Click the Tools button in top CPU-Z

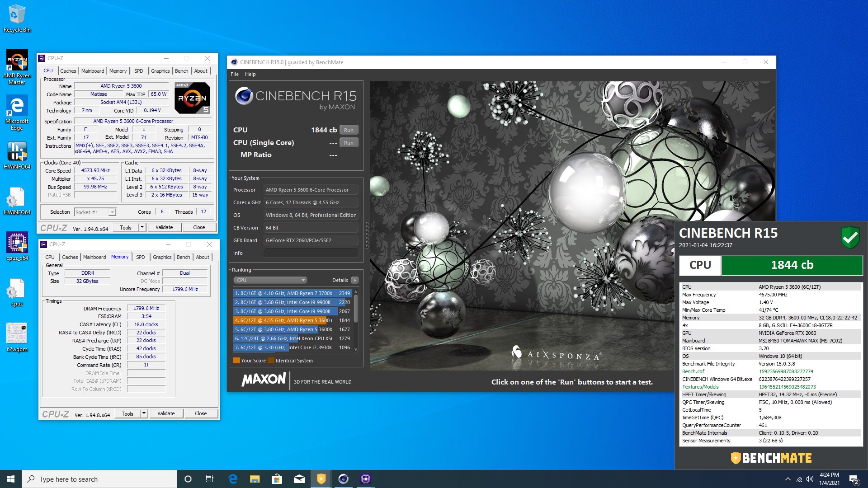[x=126, y=227]
